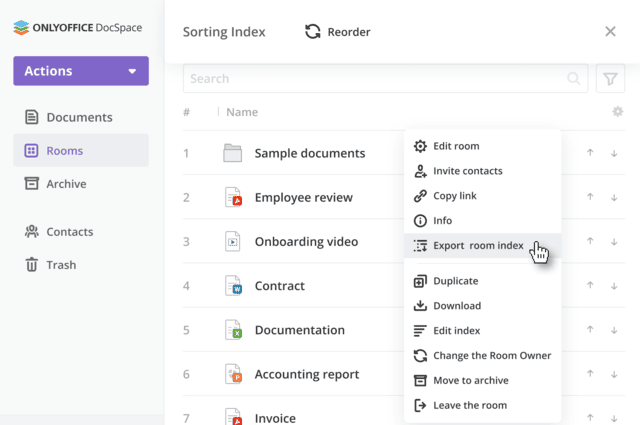
Task: Move Contract row down with arrow
Action: click(x=614, y=285)
